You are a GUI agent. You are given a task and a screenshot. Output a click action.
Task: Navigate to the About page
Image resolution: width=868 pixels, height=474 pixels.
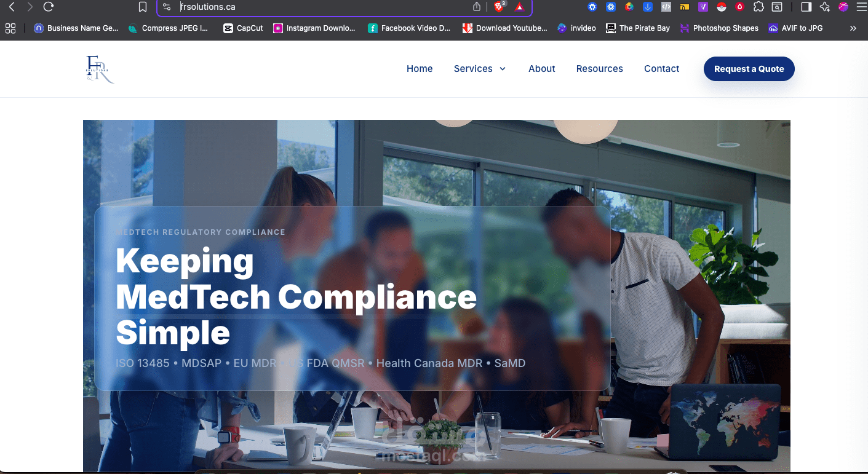click(x=542, y=69)
